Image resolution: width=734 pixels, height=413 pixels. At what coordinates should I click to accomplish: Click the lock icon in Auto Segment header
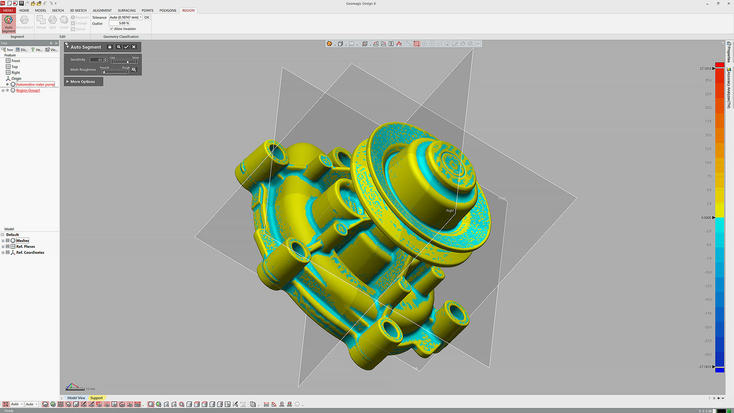click(x=110, y=47)
